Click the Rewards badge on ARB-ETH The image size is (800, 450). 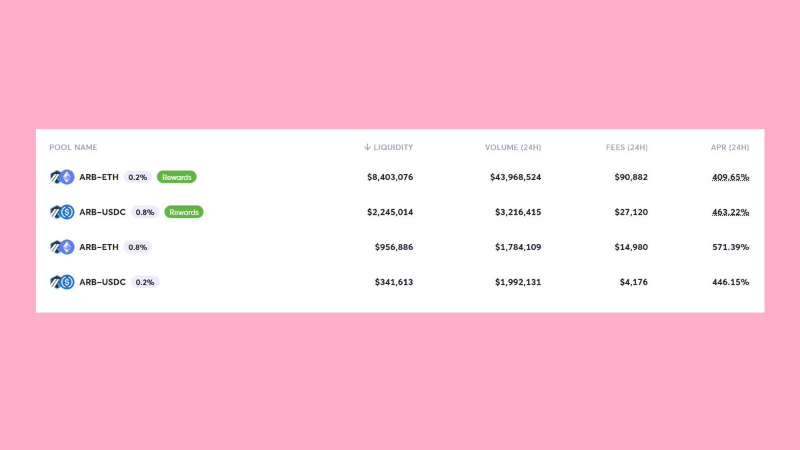pyautogui.click(x=177, y=177)
